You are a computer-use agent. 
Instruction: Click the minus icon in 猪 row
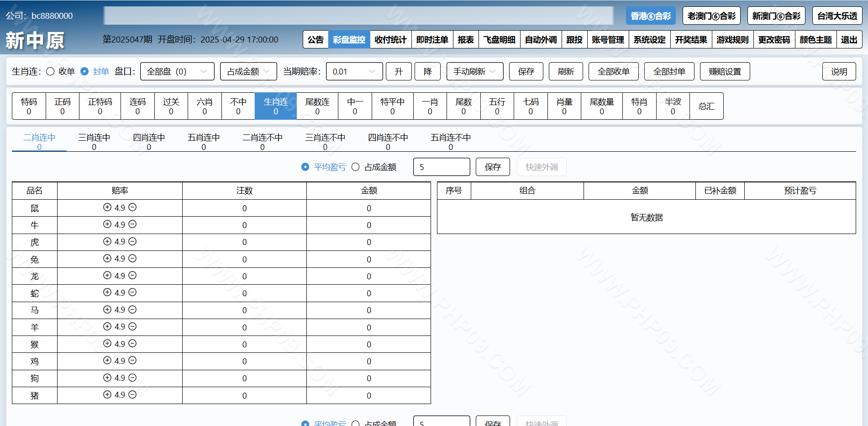pyautogui.click(x=132, y=394)
